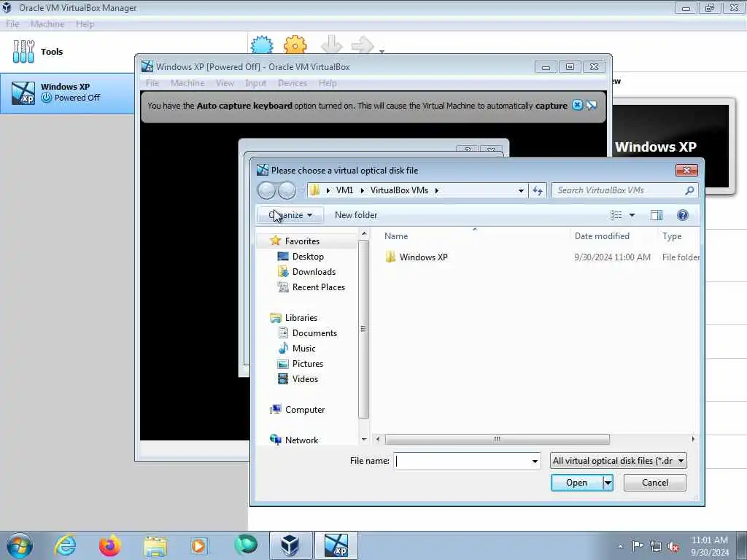Image resolution: width=747 pixels, height=560 pixels.
Task: Open the Open button's split arrow
Action: tap(608, 483)
